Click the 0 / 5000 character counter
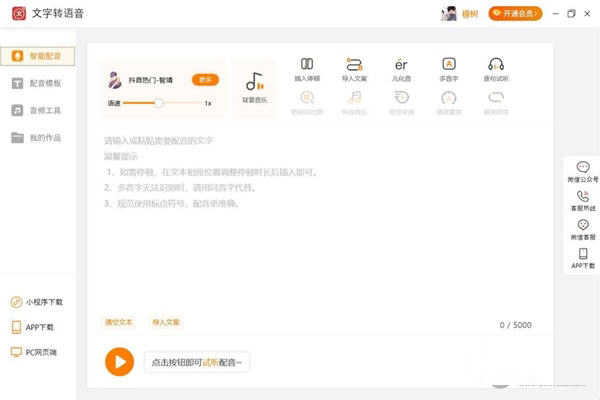 pyautogui.click(x=515, y=325)
